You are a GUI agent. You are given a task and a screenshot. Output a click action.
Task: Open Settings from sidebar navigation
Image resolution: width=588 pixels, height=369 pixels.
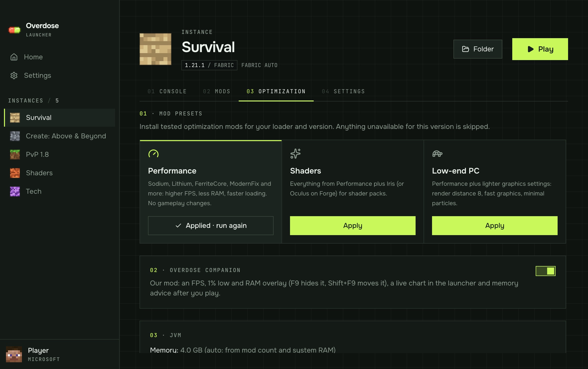click(60, 76)
